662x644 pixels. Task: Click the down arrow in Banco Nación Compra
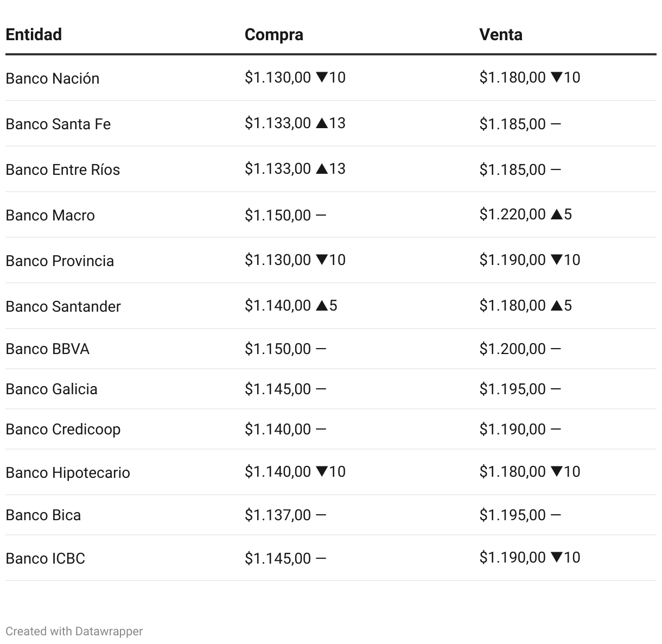321,78
